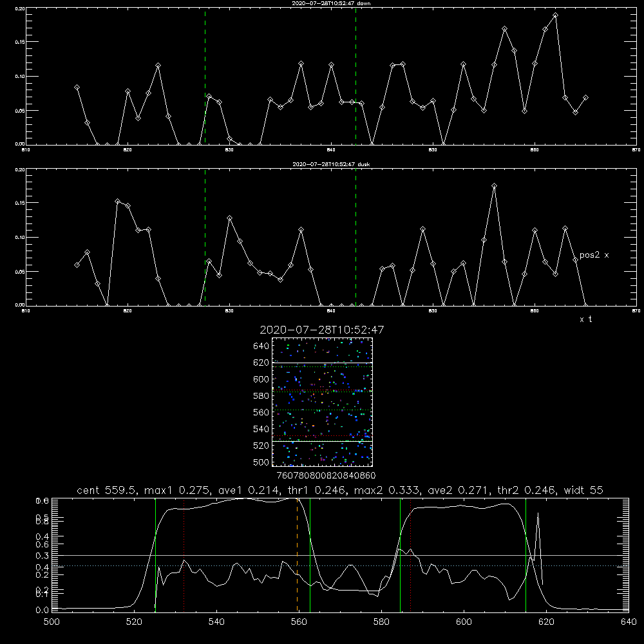The width and height of the screenshot is (644, 644).
Task: Open the colored pixel image thumbnail
Action: tap(322, 402)
